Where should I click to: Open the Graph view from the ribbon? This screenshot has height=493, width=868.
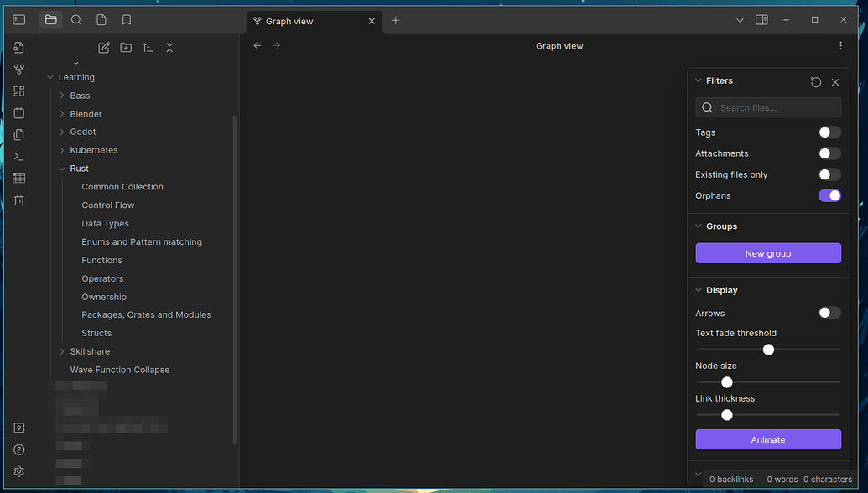tap(18, 69)
